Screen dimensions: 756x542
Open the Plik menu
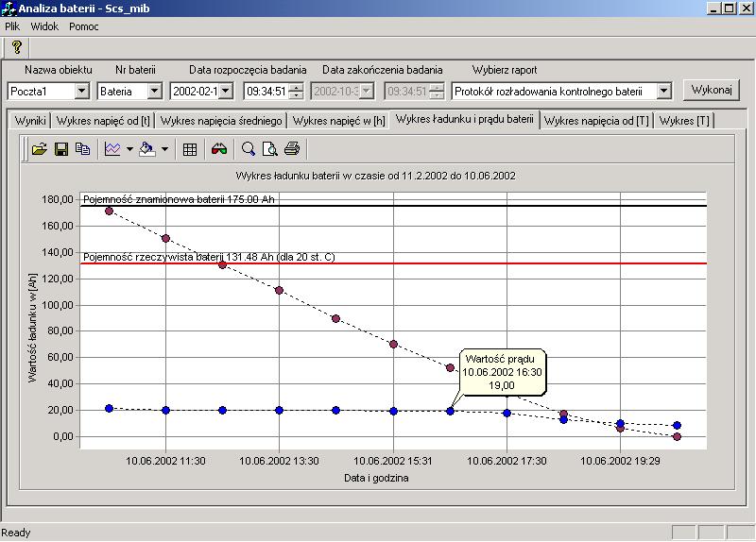(12, 26)
